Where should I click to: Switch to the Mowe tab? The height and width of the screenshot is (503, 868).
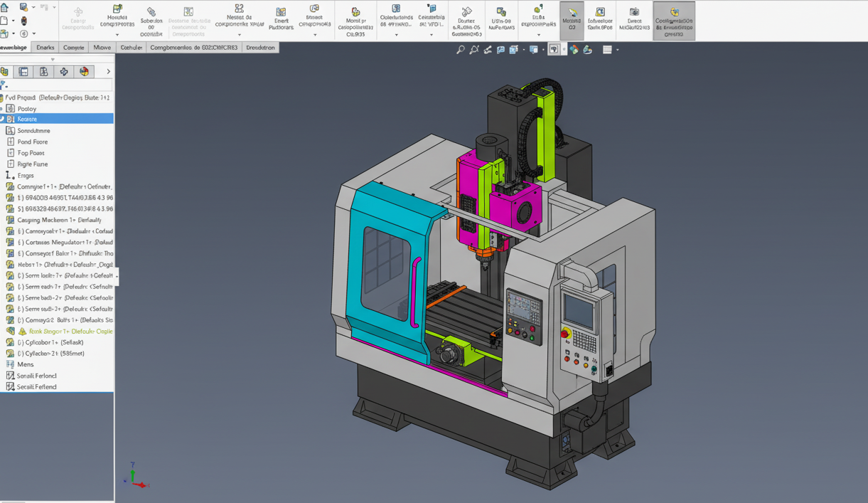click(x=102, y=47)
